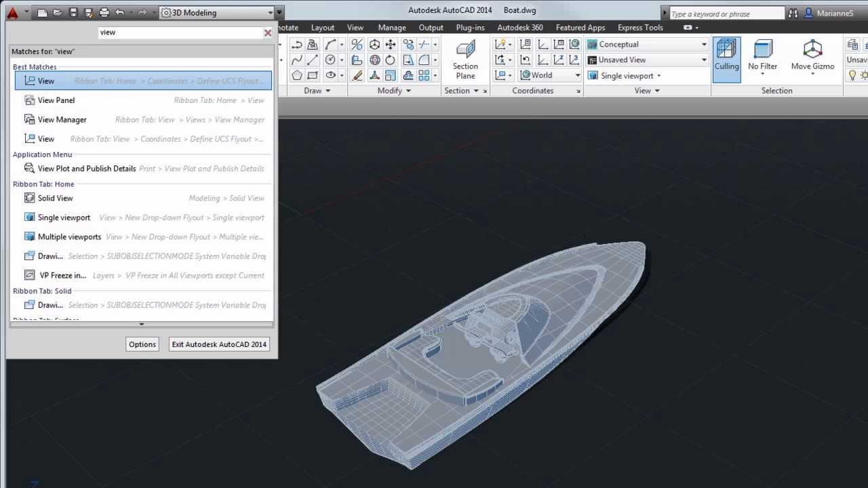Select the Rectangle tool in Draw panel
Image resolution: width=868 pixels, height=488 pixels.
click(312, 75)
